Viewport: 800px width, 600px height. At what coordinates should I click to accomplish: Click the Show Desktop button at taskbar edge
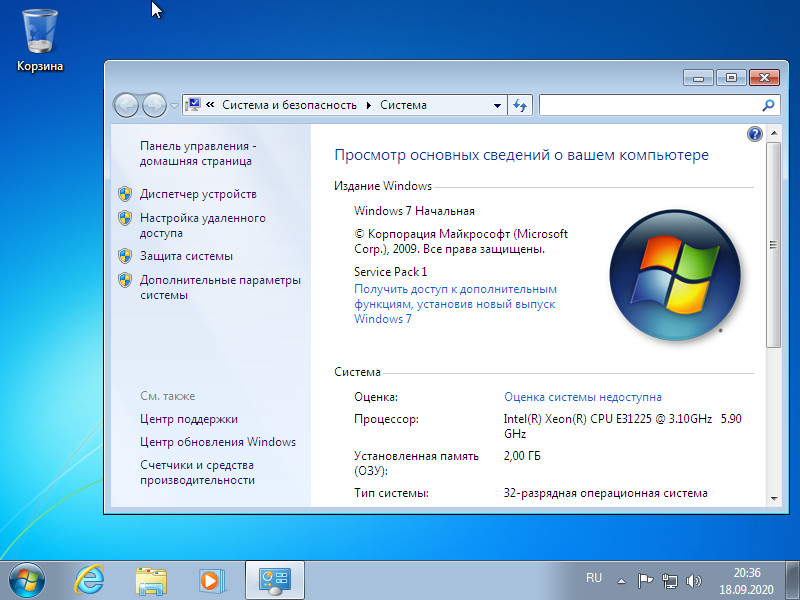[x=792, y=581]
